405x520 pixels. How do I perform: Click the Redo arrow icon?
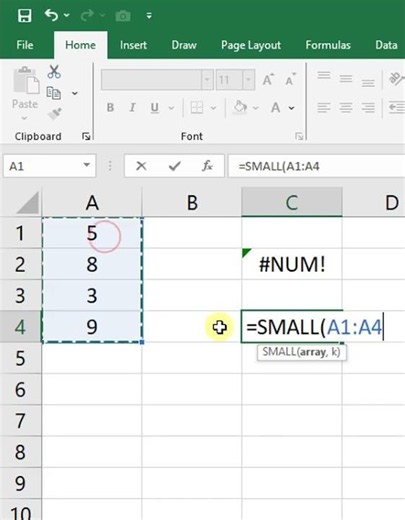87,15
